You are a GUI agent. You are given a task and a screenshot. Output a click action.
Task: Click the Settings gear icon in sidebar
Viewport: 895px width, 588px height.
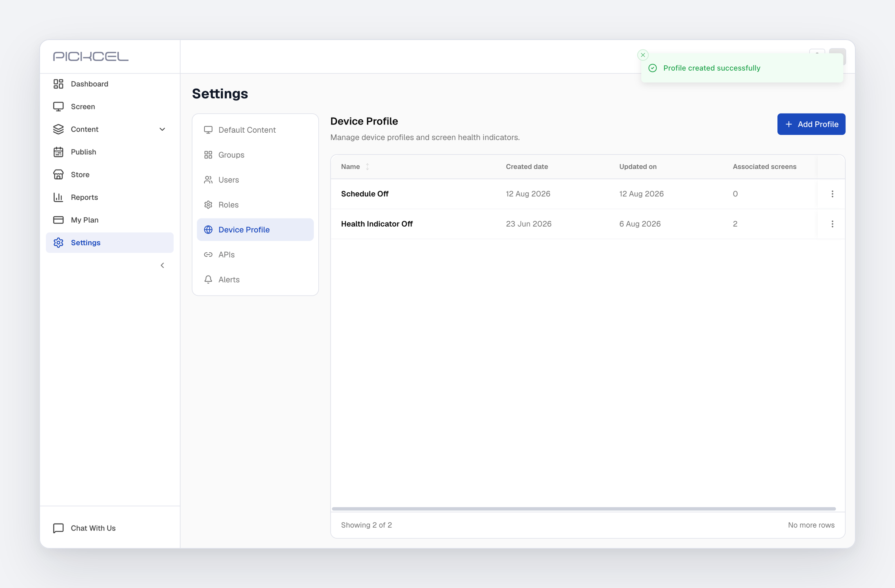tap(58, 243)
